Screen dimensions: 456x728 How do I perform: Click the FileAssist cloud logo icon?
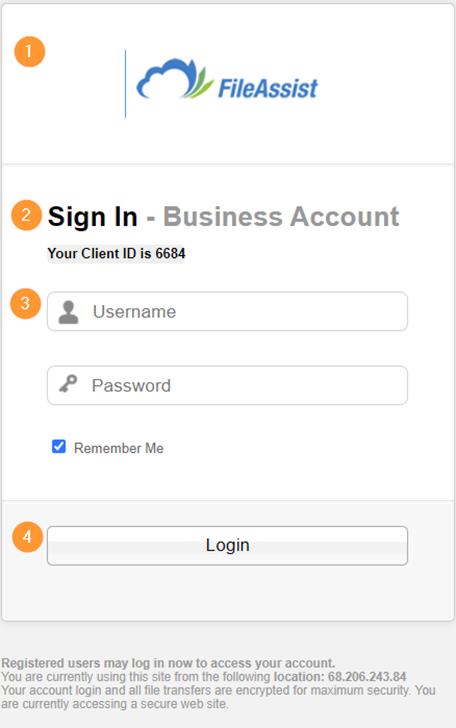click(x=175, y=79)
